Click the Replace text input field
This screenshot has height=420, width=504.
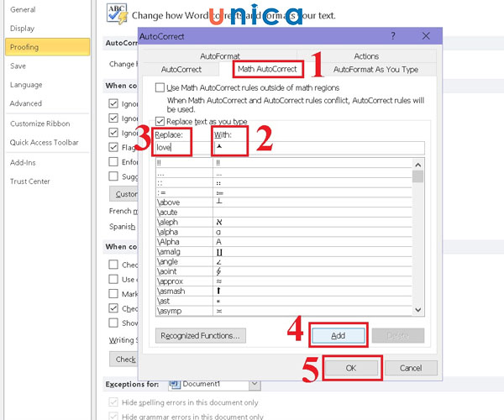coord(183,149)
